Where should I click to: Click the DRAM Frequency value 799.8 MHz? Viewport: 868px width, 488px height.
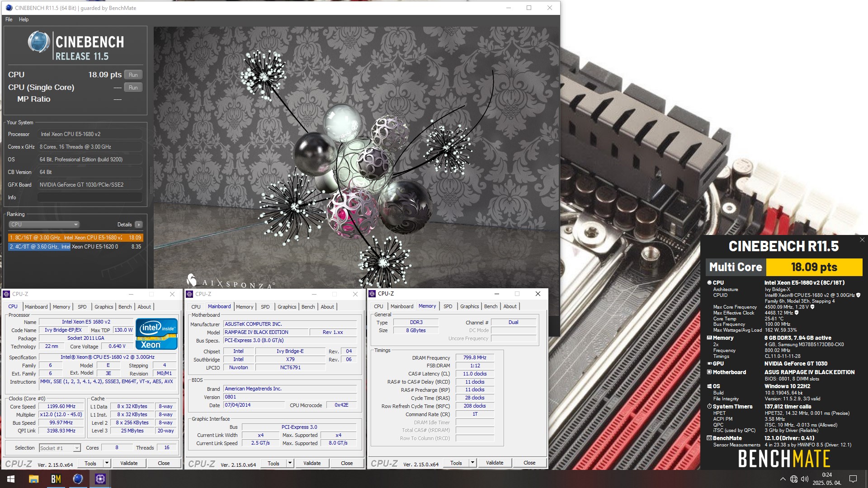pyautogui.click(x=475, y=358)
